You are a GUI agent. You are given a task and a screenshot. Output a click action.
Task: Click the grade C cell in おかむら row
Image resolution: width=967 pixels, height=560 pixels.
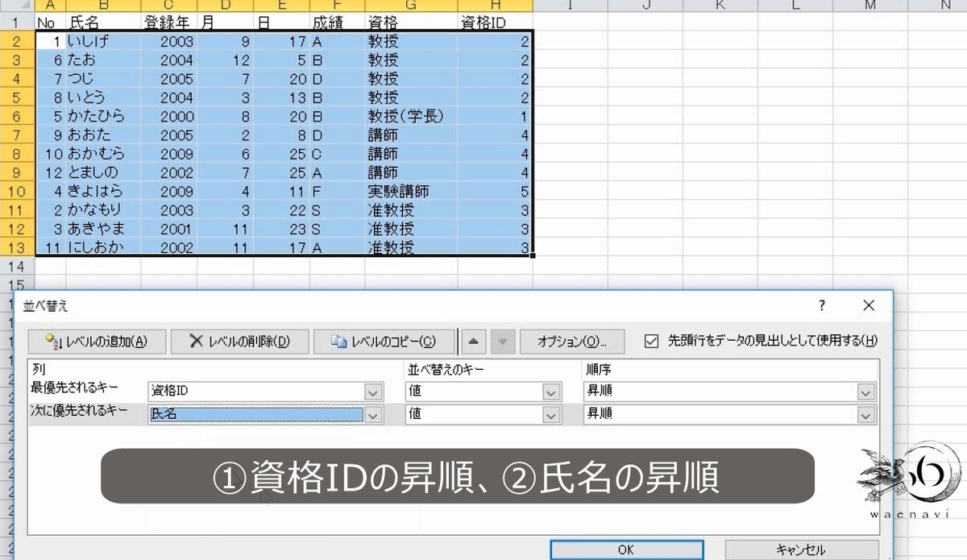coord(337,154)
